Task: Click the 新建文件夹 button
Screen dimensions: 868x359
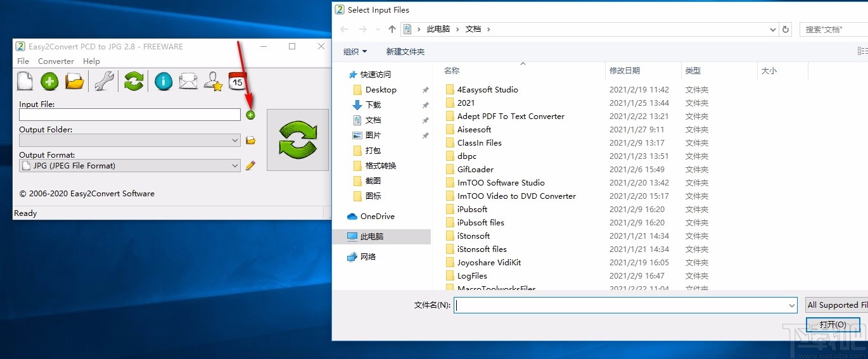Action: click(405, 52)
